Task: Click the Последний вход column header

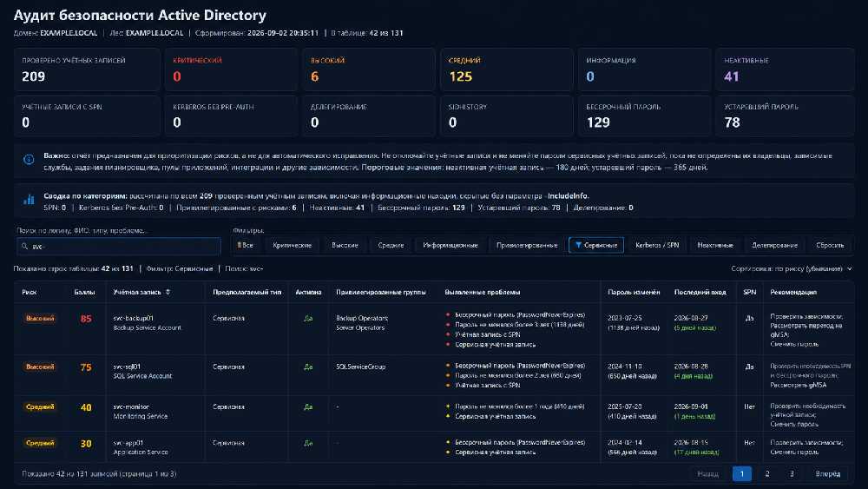Action: 700,292
